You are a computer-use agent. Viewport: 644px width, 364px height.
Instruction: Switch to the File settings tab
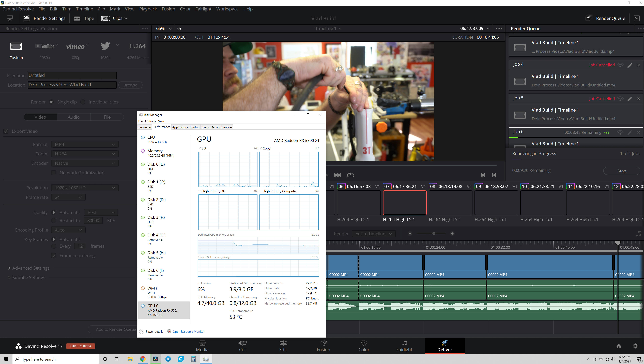[x=107, y=117]
